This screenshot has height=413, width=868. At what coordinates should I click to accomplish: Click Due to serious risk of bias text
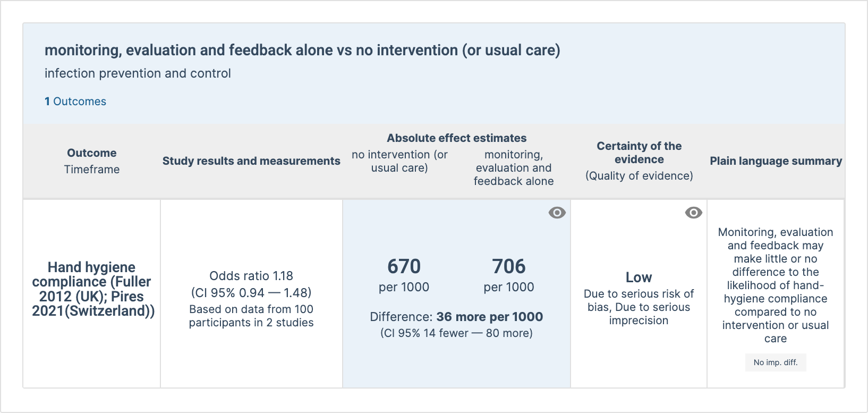[639, 300]
